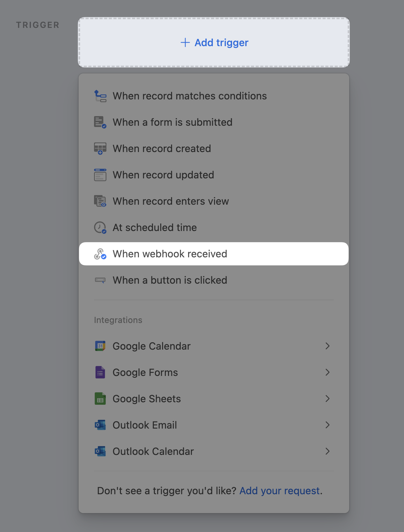This screenshot has height=532, width=404.
Task: Choose "When record matches conditions" option
Action: pos(189,96)
